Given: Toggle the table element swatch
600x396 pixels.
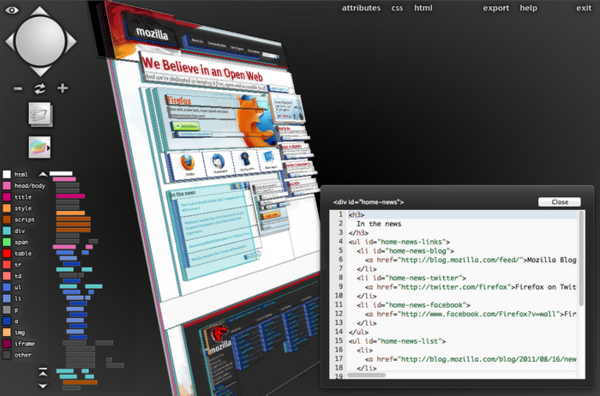Looking at the screenshot, I should (x=7, y=253).
